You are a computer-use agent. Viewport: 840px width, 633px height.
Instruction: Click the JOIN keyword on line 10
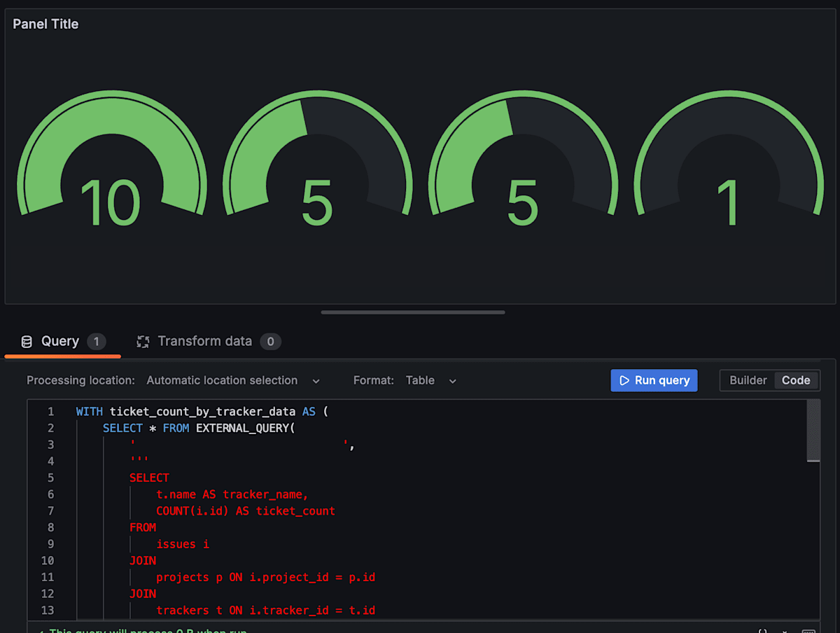tap(143, 560)
